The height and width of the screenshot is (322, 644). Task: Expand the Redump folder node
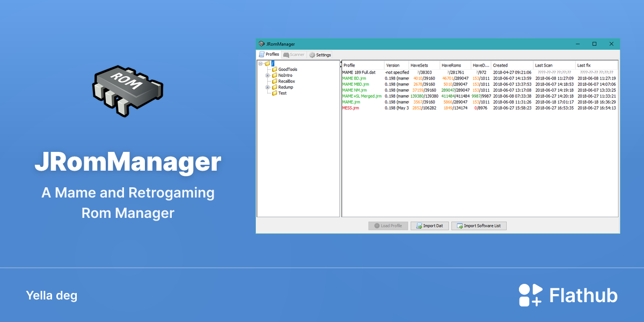point(267,87)
